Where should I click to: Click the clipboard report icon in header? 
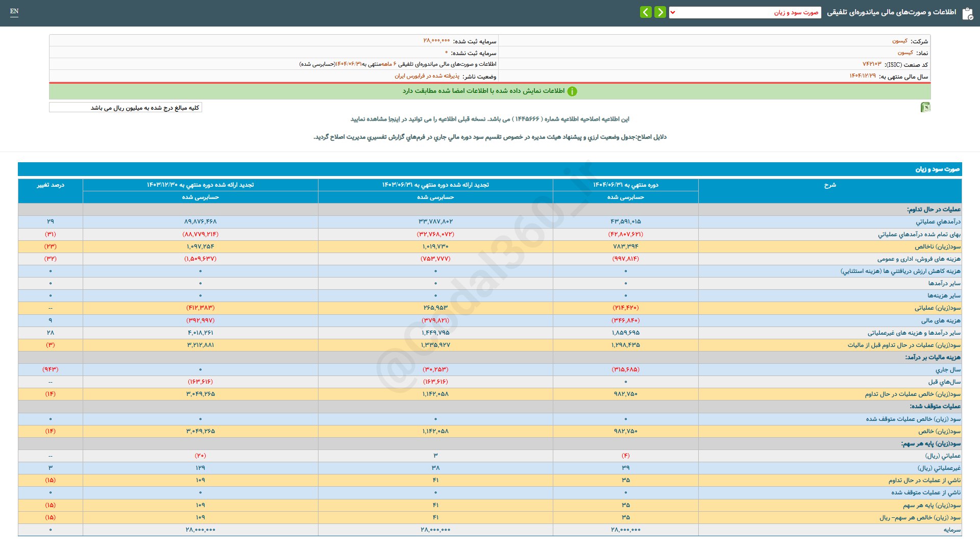pyautogui.click(x=967, y=13)
